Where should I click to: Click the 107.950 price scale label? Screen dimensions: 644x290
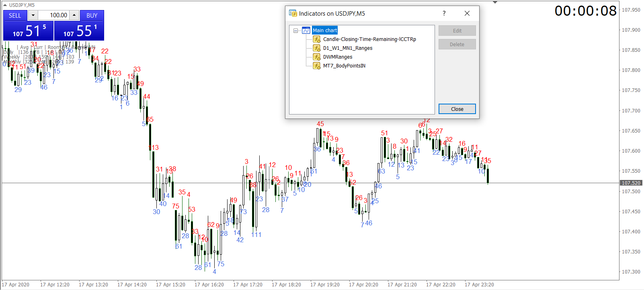631,10
